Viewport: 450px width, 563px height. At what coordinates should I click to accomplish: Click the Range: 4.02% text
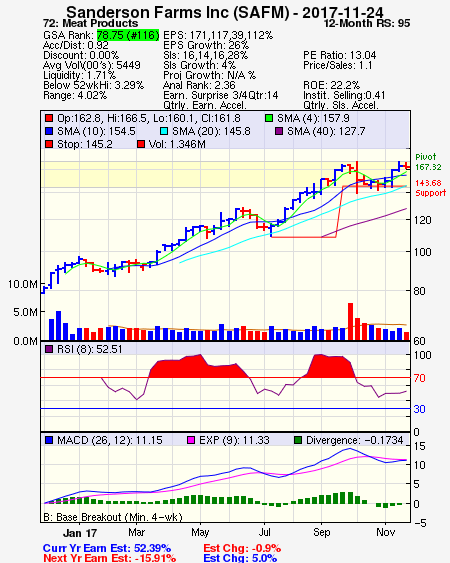click(x=75, y=96)
